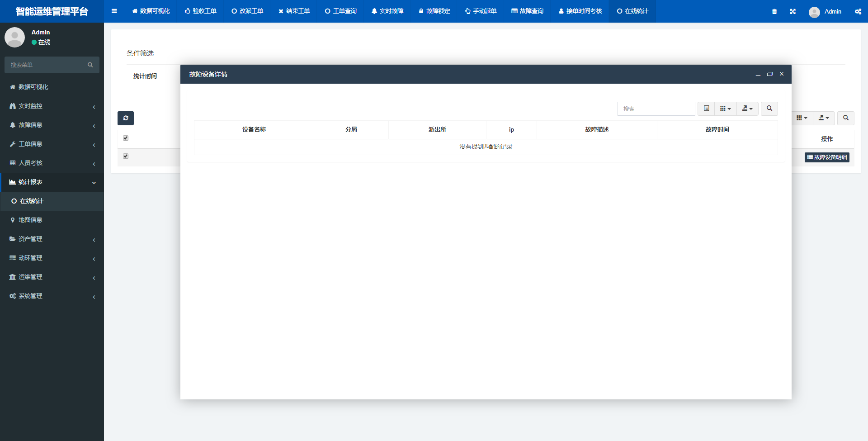Click 操作 column header in background table

pyautogui.click(x=827, y=139)
